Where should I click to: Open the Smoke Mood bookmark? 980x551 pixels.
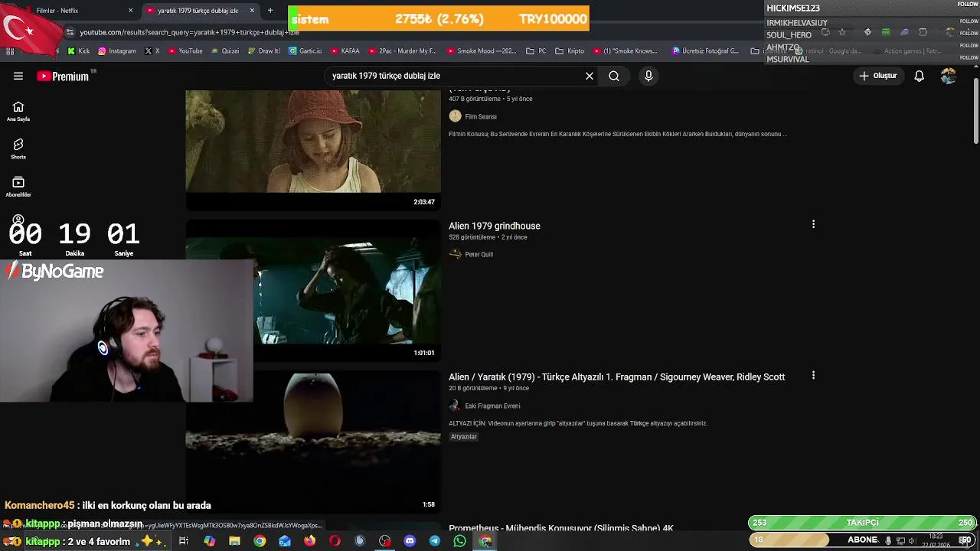pos(481,51)
